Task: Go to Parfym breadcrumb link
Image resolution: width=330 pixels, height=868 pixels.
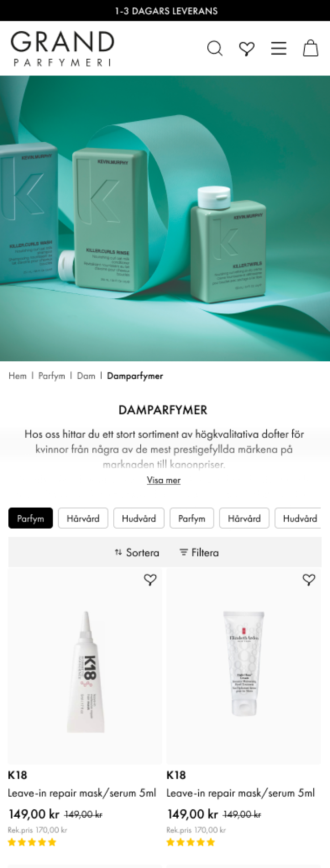Action: pyautogui.click(x=52, y=376)
